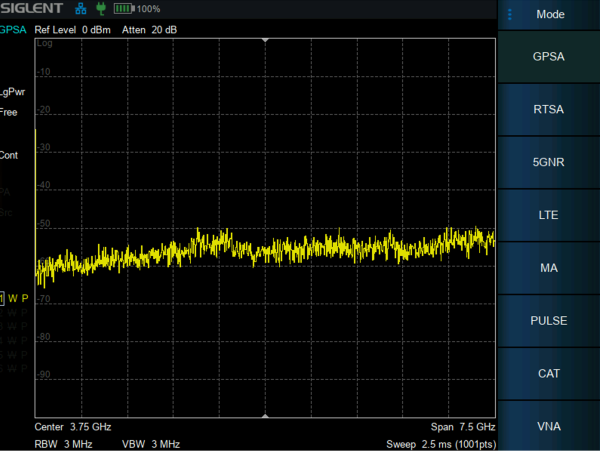Click the SIGLENT logo
This screenshot has width=600, height=451.
(x=32, y=8)
